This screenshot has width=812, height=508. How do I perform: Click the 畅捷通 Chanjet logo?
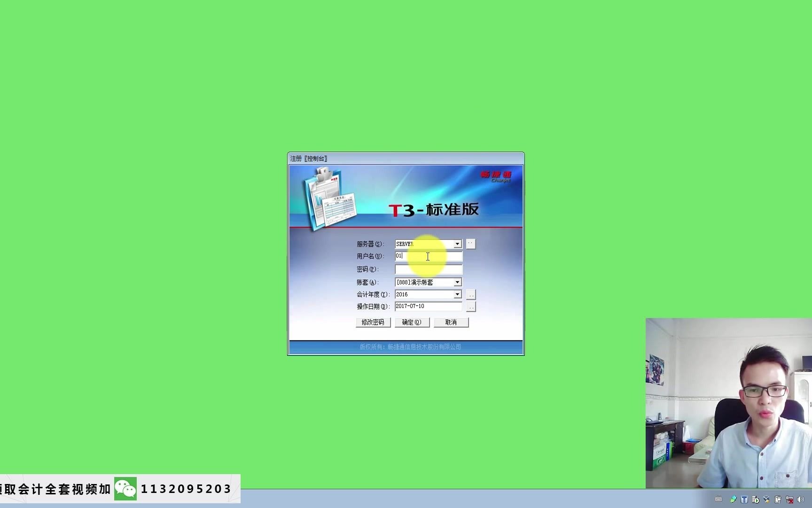pyautogui.click(x=496, y=176)
